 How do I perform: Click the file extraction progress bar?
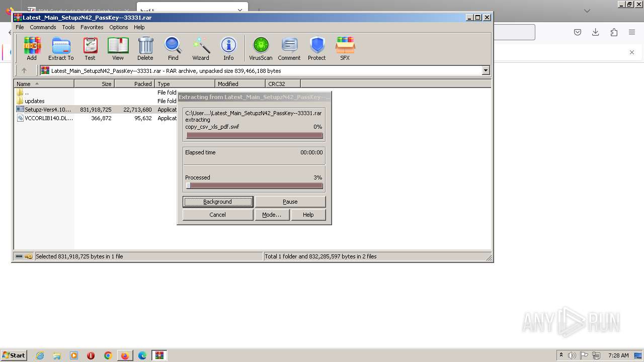254,135
